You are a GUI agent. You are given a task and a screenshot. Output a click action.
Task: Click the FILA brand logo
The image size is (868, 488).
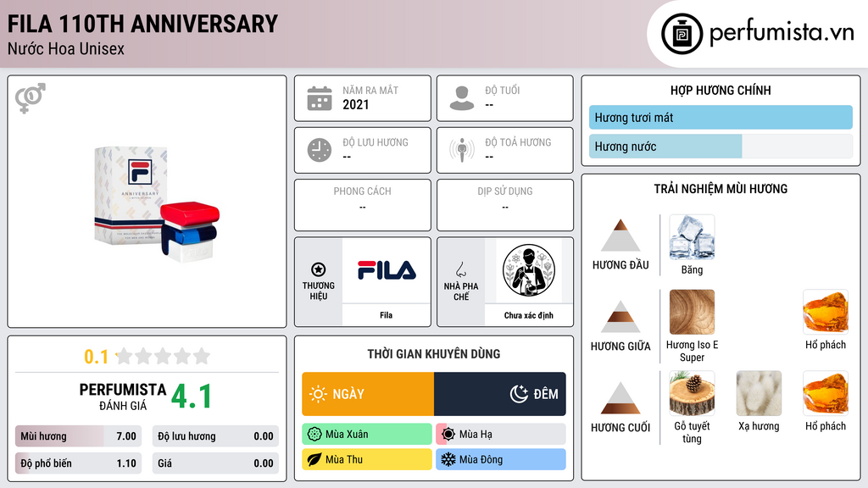387,270
